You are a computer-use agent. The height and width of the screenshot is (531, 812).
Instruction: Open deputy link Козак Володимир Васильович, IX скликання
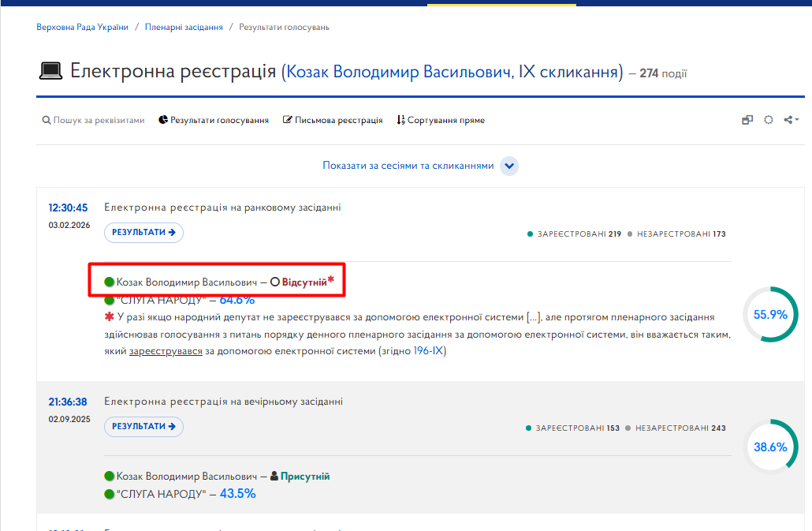[x=452, y=71]
